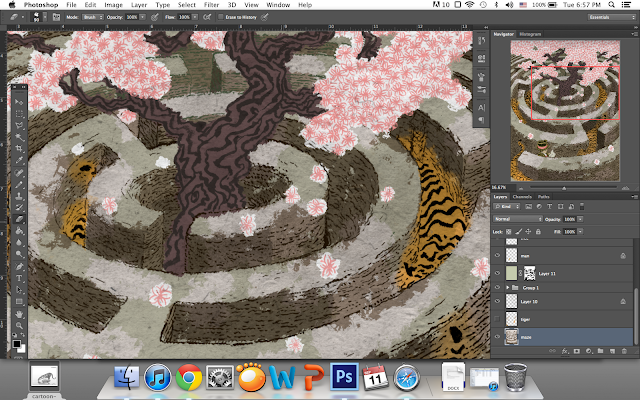Select the Crop tool
This screenshot has height=400, width=640.
click(19, 149)
